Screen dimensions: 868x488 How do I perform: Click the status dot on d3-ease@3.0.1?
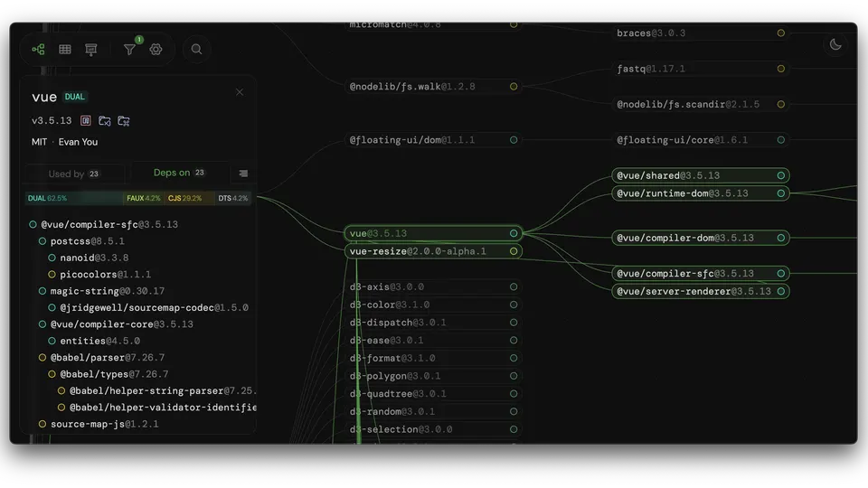coord(514,341)
